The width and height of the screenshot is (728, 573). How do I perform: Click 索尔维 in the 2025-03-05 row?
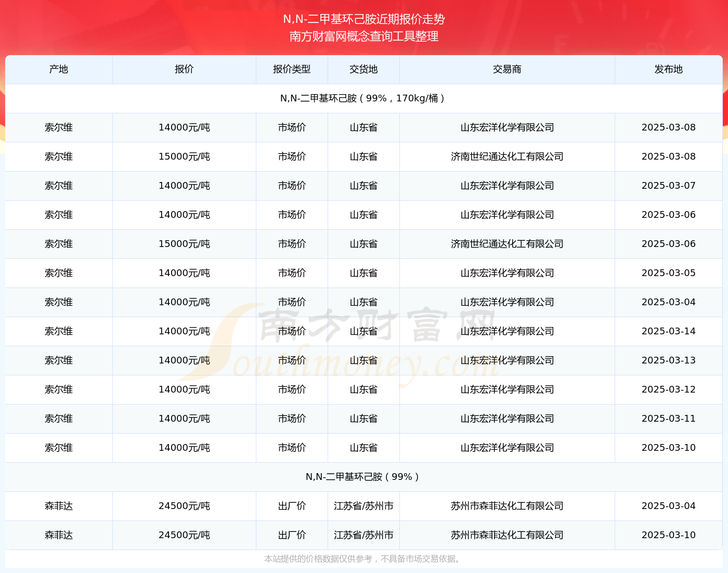[x=59, y=273]
